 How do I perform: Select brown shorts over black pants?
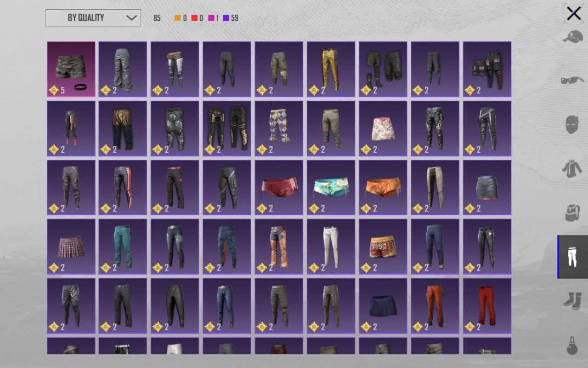pyautogui.click(x=123, y=128)
